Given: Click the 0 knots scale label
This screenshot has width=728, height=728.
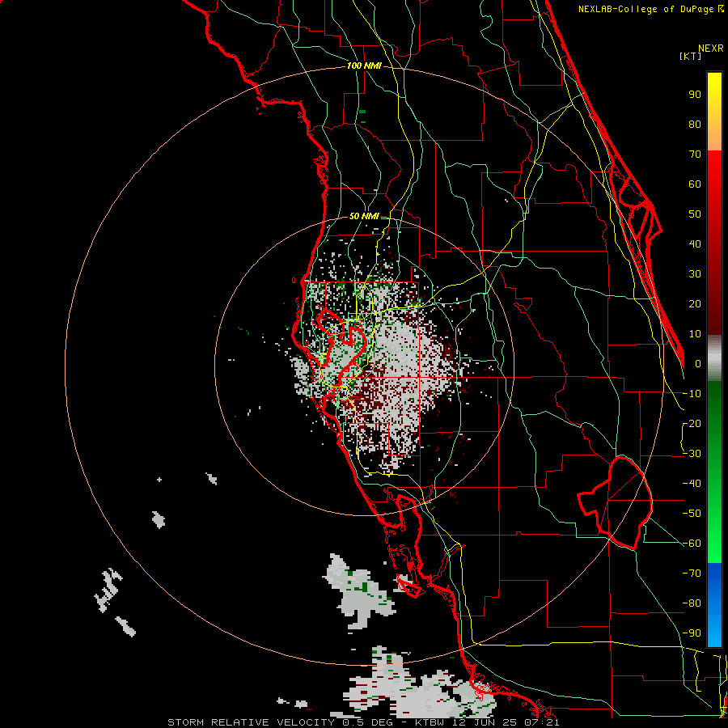Looking at the screenshot, I should click(698, 363).
